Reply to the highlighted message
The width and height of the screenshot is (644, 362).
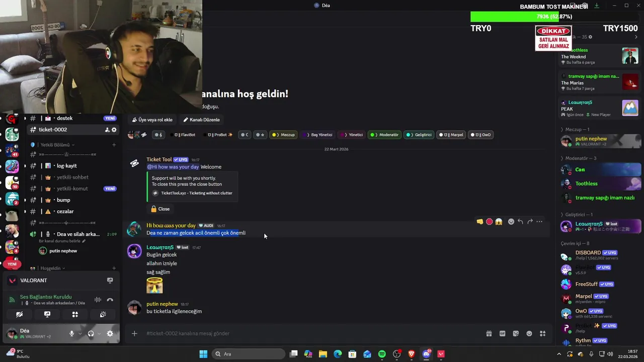[x=520, y=222]
